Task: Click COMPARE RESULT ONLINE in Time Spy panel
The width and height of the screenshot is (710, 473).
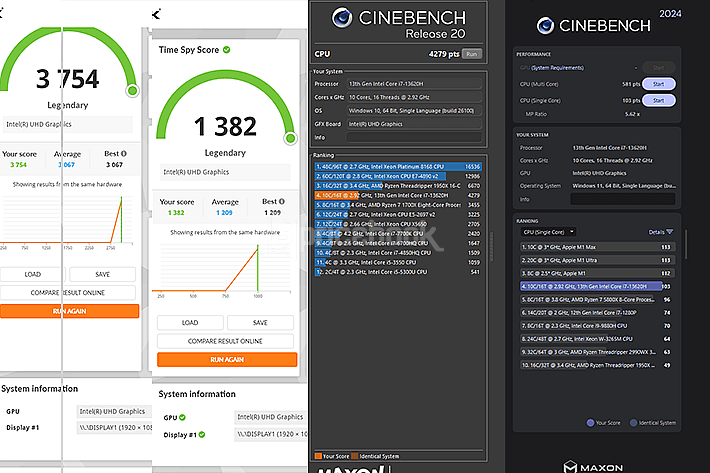Action: (x=225, y=341)
